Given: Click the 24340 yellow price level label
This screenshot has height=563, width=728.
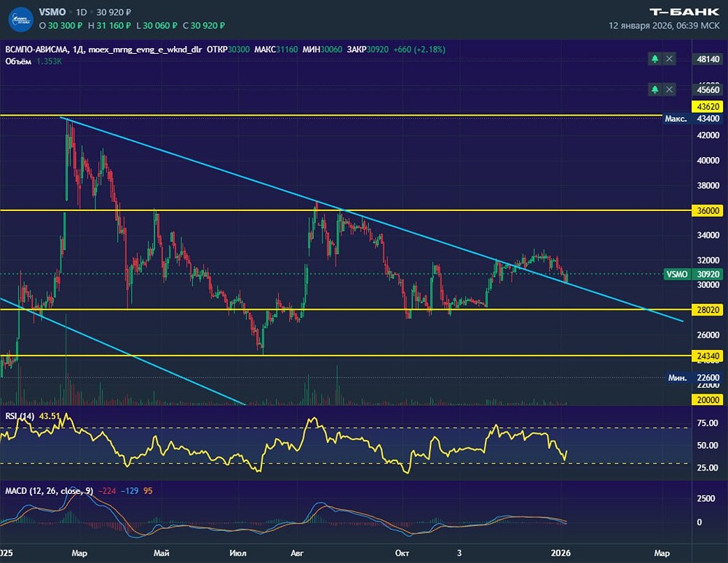Looking at the screenshot, I should click(x=708, y=356).
